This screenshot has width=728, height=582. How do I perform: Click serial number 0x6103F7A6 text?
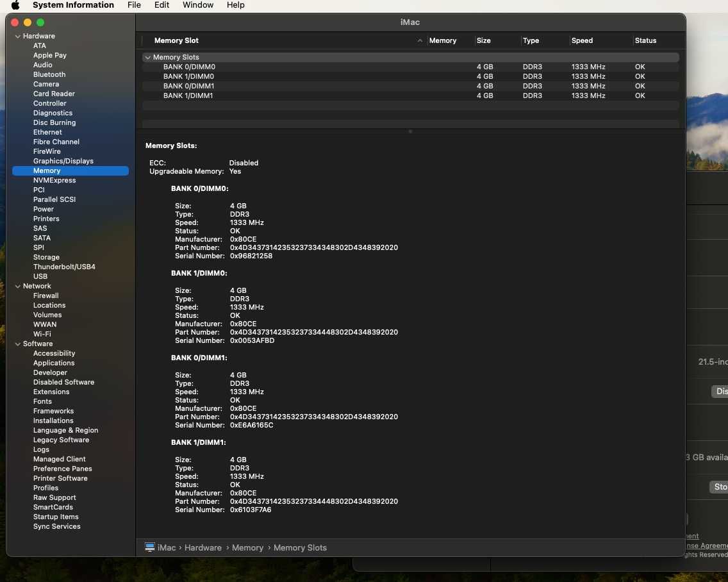pos(251,510)
